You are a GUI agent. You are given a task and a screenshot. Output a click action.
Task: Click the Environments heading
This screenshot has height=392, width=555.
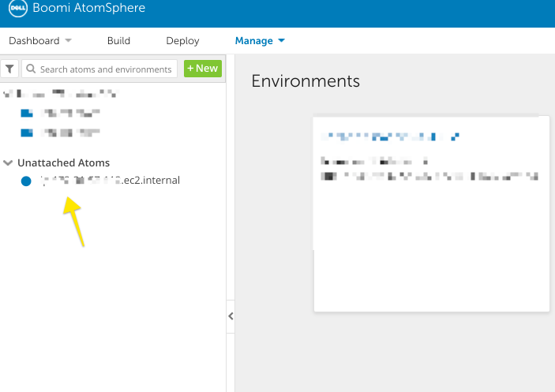[306, 81]
